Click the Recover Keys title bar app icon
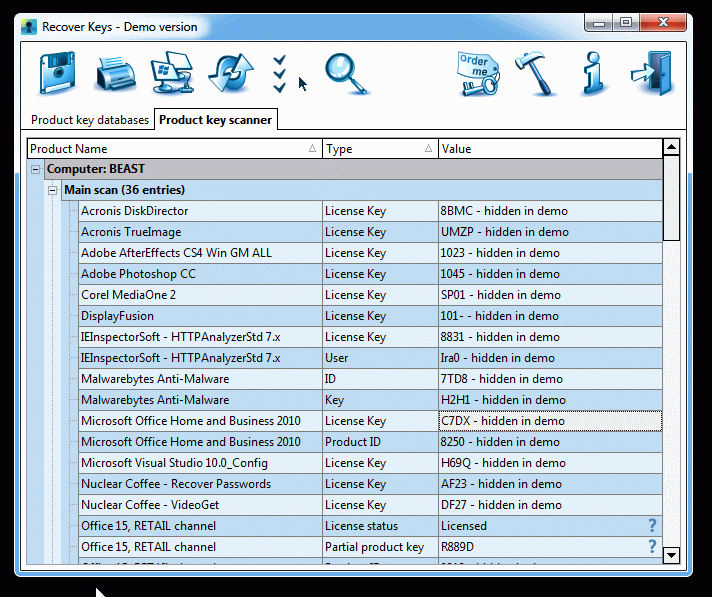This screenshot has height=597, width=712. (29, 27)
